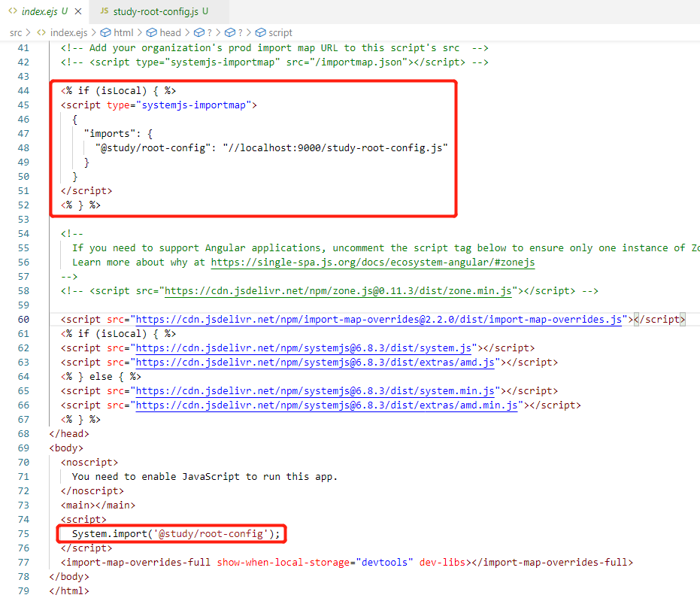The height and width of the screenshot is (601, 700).
Task: Click the second question-mark breadcrumb segment
Action: click(x=240, y=32)
